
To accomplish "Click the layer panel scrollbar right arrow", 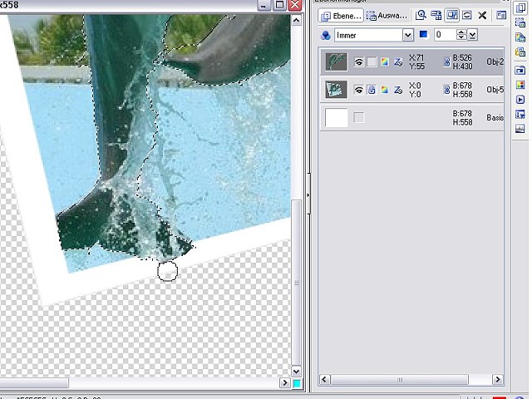I will [497, 379].
